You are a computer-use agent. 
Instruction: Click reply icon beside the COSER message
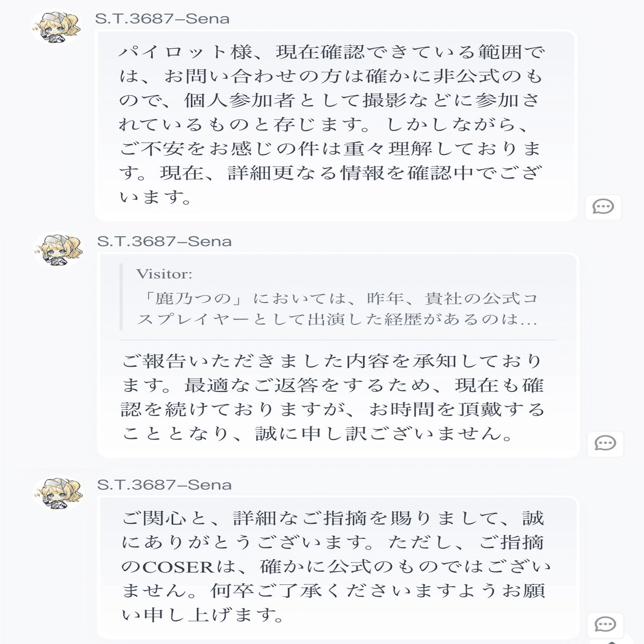tap(605, 624)
